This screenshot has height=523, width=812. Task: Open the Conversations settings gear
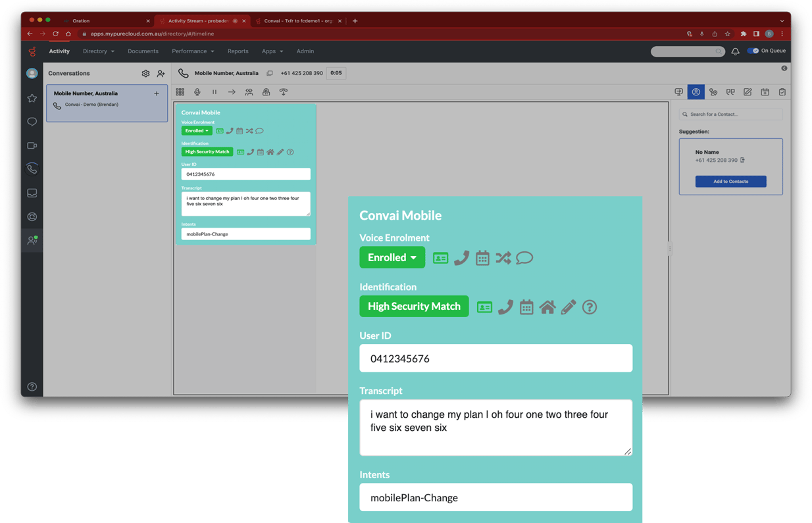[x=145, y=74]
